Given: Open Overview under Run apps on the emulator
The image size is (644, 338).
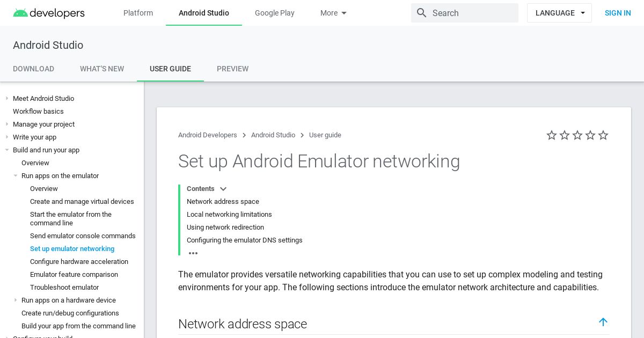Looking at the screenshot, I should coord(44,189).
